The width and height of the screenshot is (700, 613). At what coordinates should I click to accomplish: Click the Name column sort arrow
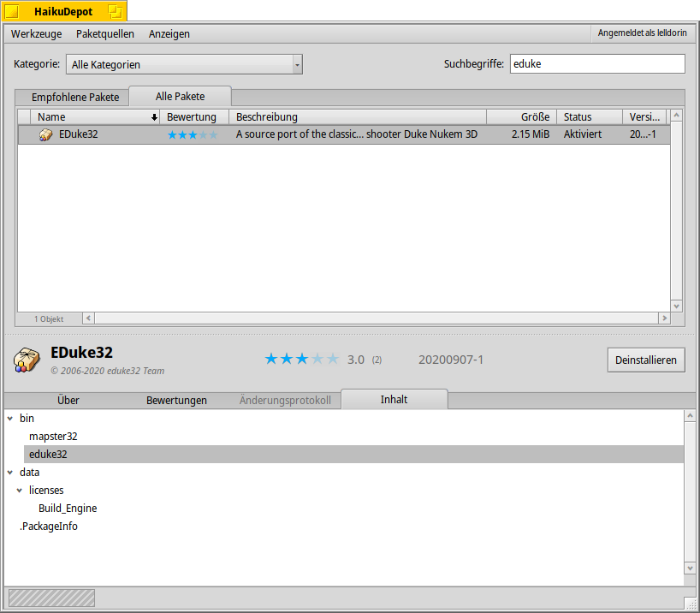[154, 117]
